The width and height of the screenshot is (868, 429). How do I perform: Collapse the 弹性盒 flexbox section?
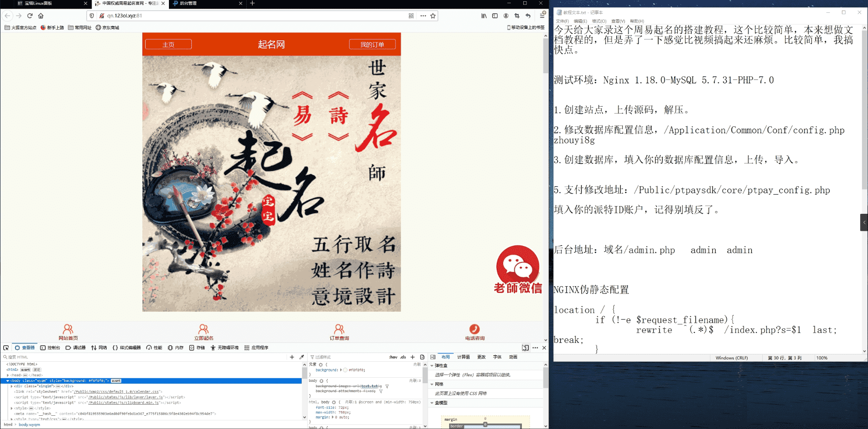[432, 366]
